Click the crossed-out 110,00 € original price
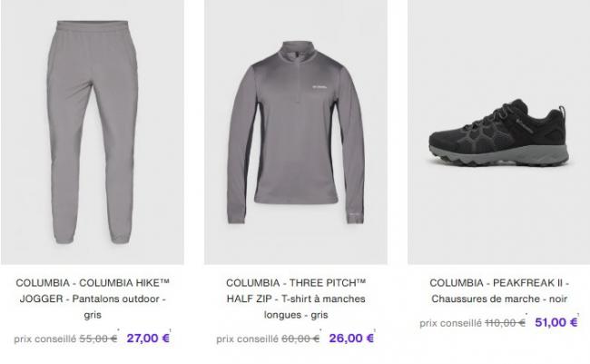This screenshot has height=364, width=590. [505, 322]
